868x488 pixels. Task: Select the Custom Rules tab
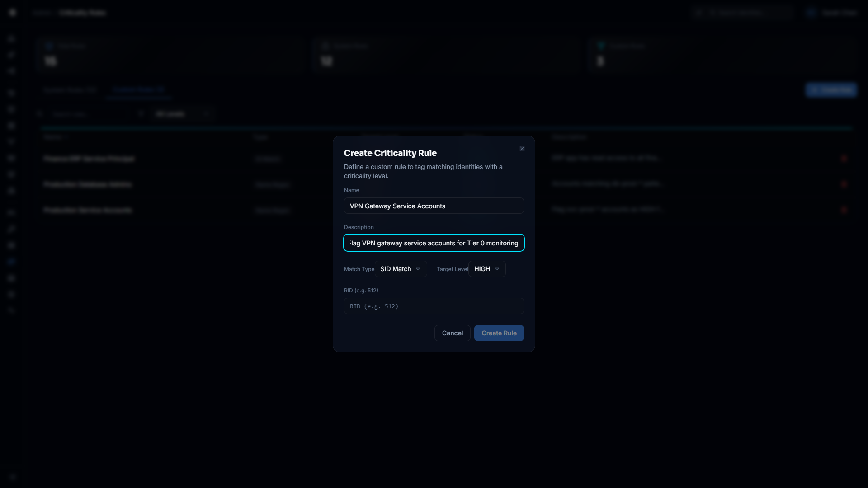(138, 89)
